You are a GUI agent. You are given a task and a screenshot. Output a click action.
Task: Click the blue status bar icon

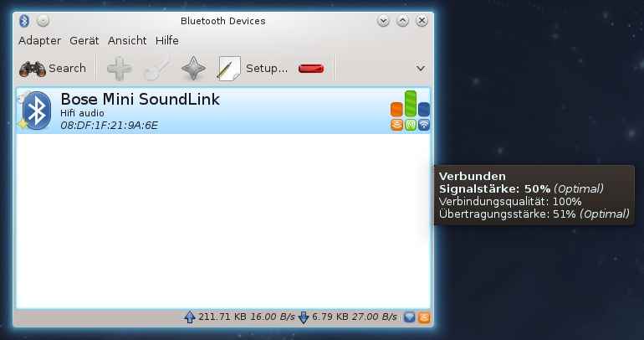(x=410, y=317)
